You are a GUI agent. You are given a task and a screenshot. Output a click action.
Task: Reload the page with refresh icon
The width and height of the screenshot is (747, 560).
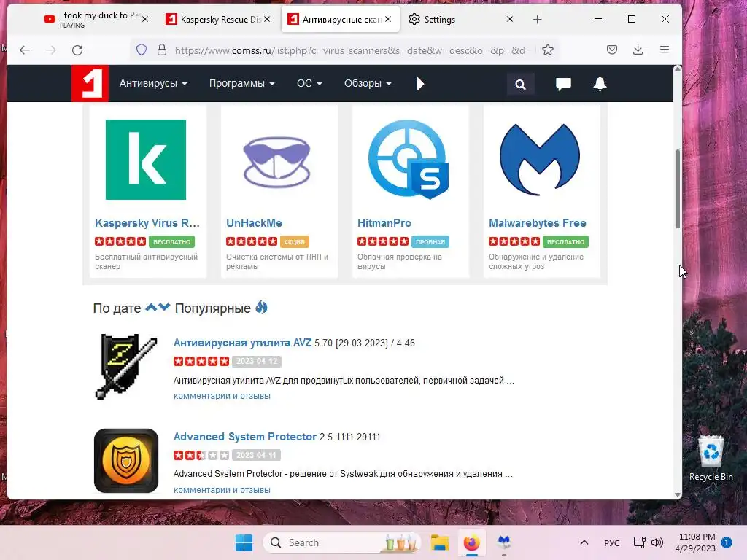coord(77,50)
